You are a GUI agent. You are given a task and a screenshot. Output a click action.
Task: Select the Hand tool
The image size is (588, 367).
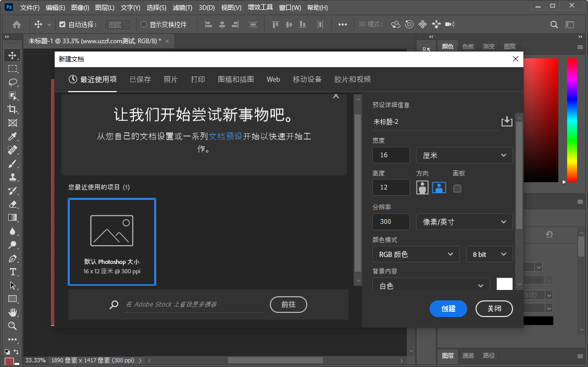tap(13, 313)
